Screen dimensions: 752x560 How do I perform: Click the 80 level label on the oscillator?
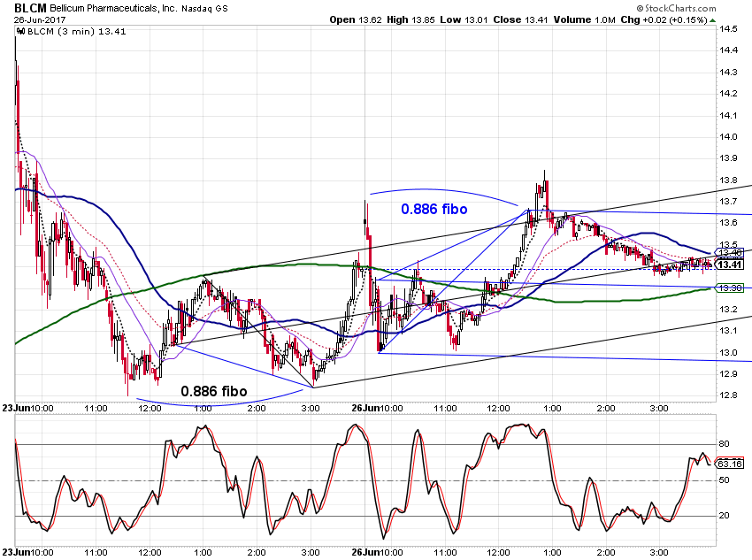pyautogui.click(x=725, y=444)
